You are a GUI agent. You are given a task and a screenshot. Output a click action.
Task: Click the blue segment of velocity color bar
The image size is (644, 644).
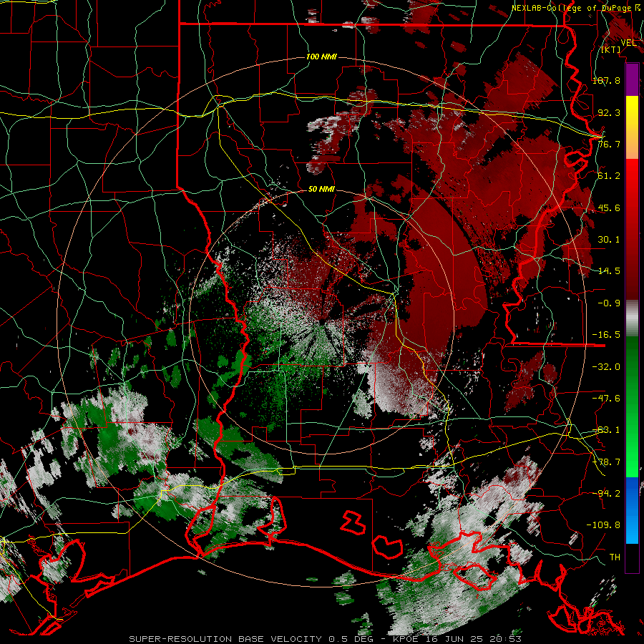pyautogui.click(x=632, y=510)
